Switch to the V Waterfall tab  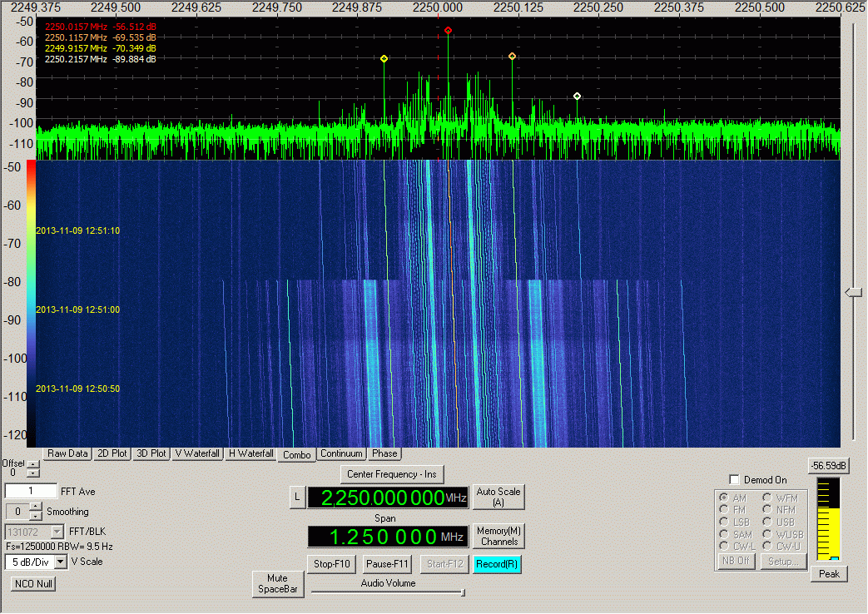(x=198, y=453)
